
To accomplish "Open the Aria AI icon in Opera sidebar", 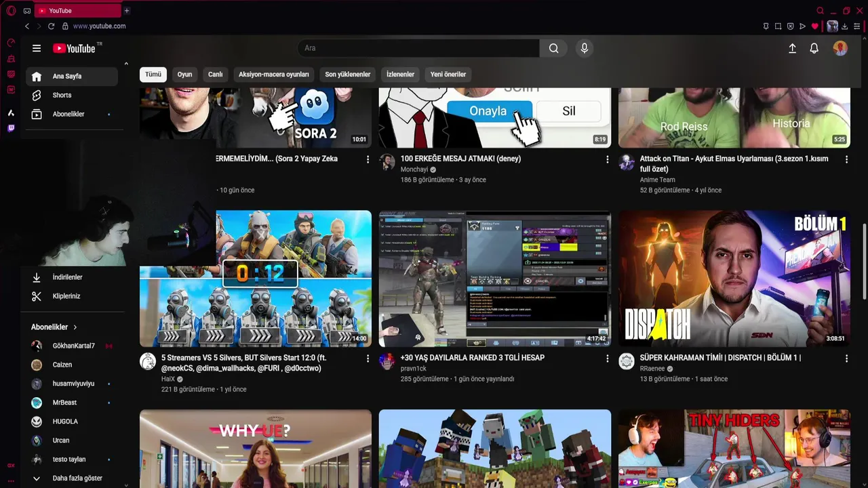I will (x=11, y=113).
